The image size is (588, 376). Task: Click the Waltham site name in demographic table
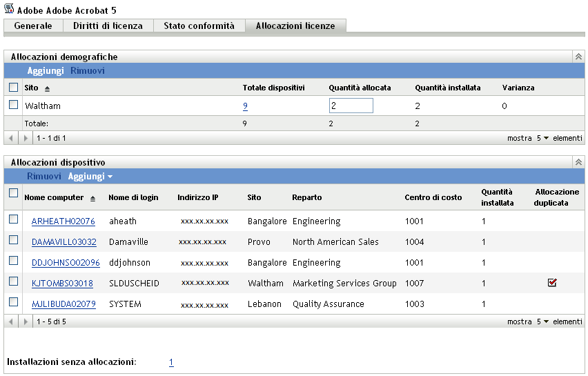coord(42,106)
